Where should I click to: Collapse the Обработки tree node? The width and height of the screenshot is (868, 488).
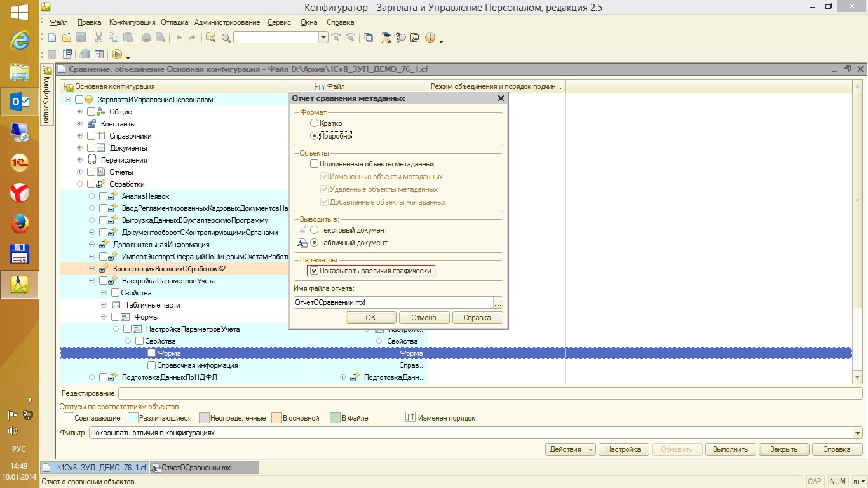79,184
